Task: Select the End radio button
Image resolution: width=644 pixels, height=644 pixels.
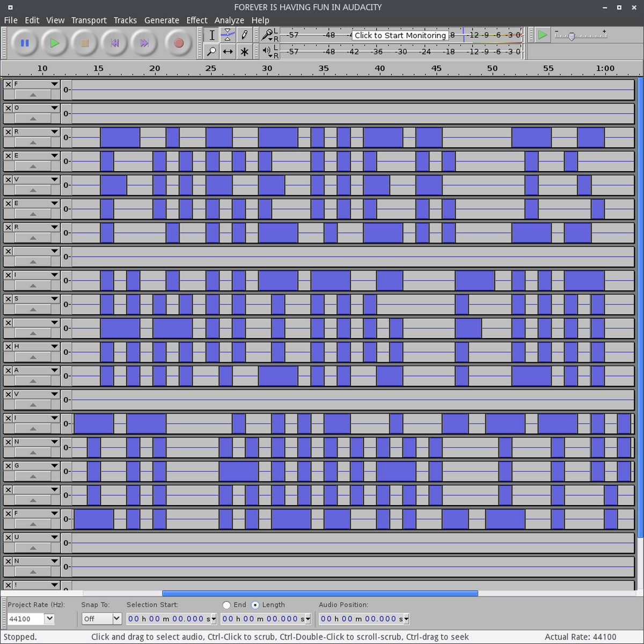Action: 226,605
